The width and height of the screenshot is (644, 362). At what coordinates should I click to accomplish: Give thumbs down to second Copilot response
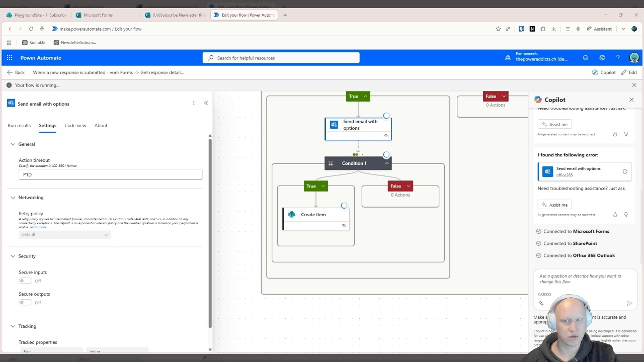(x=626, y=215)
